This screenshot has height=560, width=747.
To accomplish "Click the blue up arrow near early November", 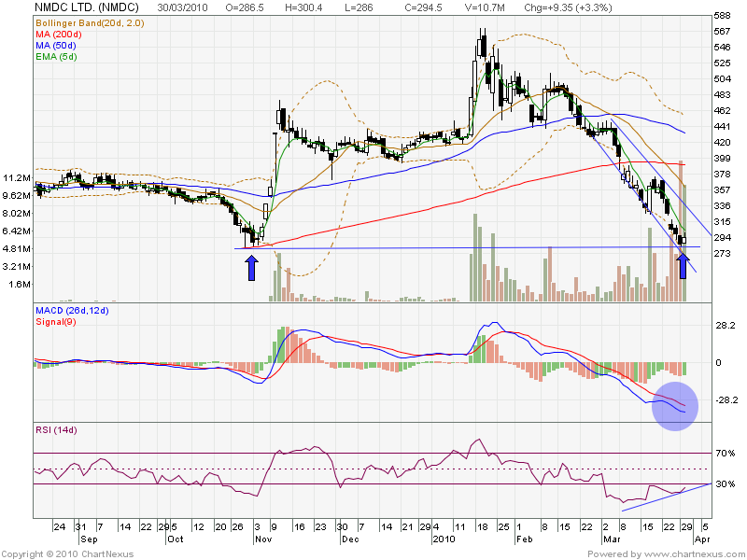I will pyautogui.click(x=251, y=268).
